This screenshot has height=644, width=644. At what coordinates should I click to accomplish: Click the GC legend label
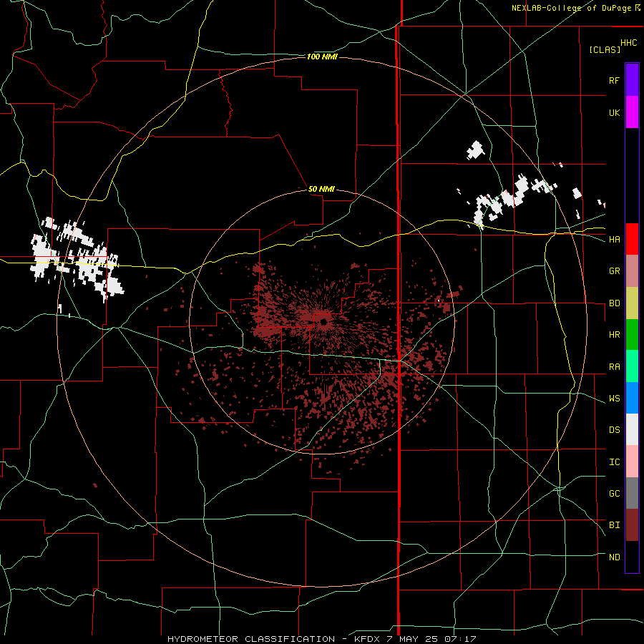tap(614, 494)
